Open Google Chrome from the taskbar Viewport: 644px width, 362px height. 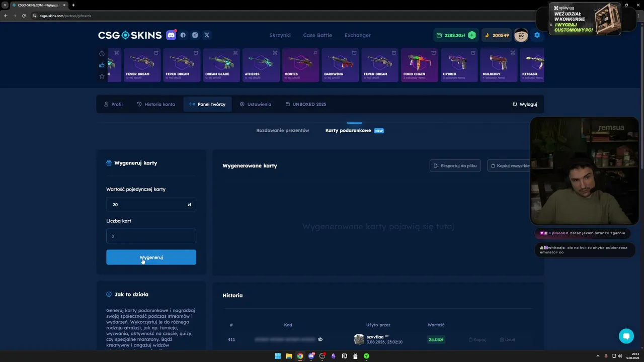click(300, 356)
